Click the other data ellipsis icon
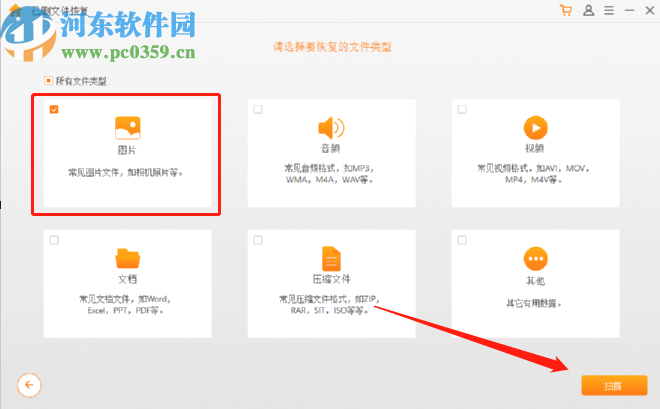The image size is (660, 409). click(x=535, y=258)
